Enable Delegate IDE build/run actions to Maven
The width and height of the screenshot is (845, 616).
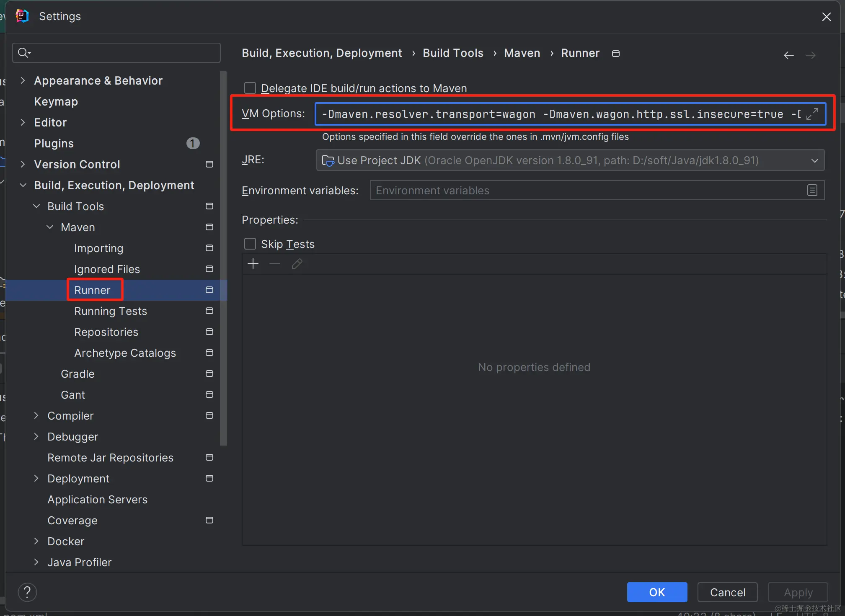click(250, 88)
